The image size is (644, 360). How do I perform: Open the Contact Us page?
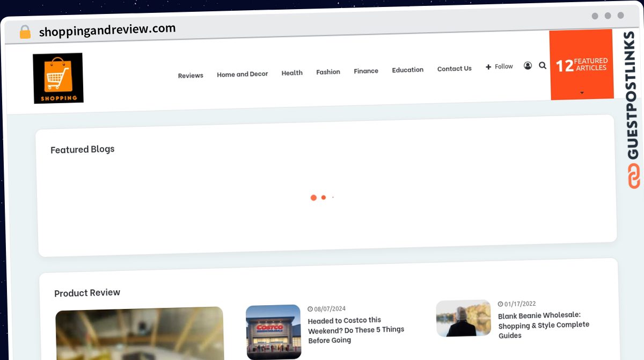point(454,68)
